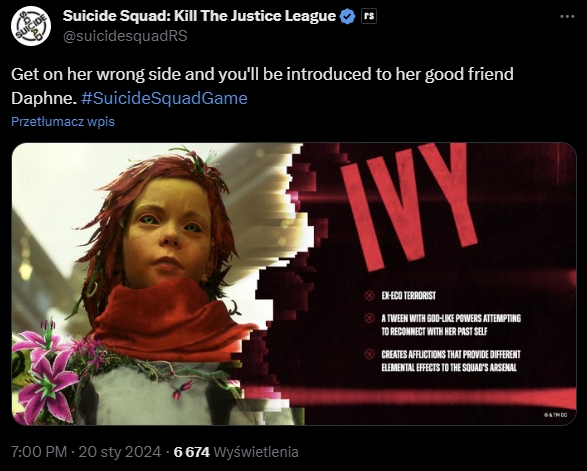587x471 pixels.
Task: Open Ivy's face in the attached image
Action: coord(168,232)
